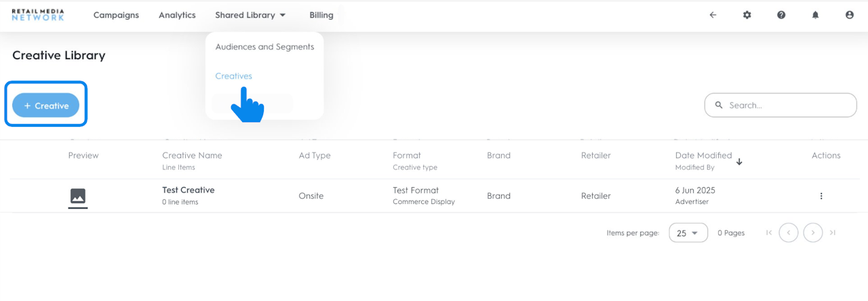Image resolution: width=868 pixels, height=301 pixels.
Task: Open the user account profile icon
Action: tap(850, 15)
